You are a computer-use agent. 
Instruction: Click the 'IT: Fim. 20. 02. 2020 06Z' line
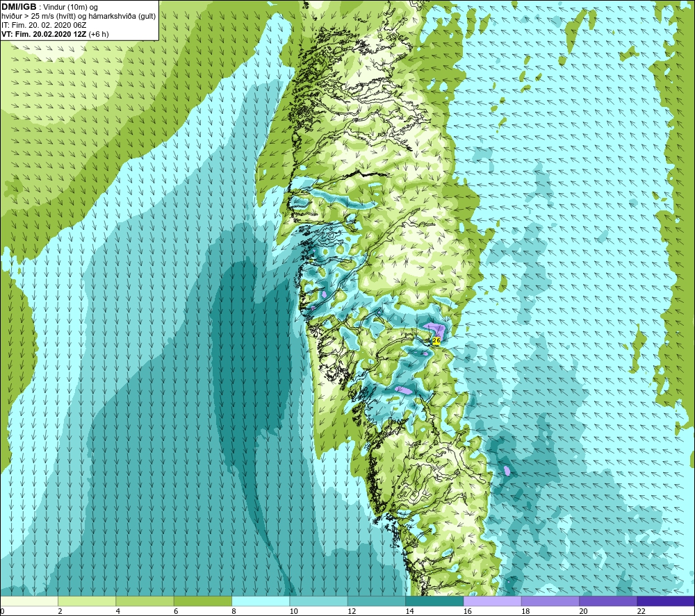pyautogui.click(x=44, y=25)
